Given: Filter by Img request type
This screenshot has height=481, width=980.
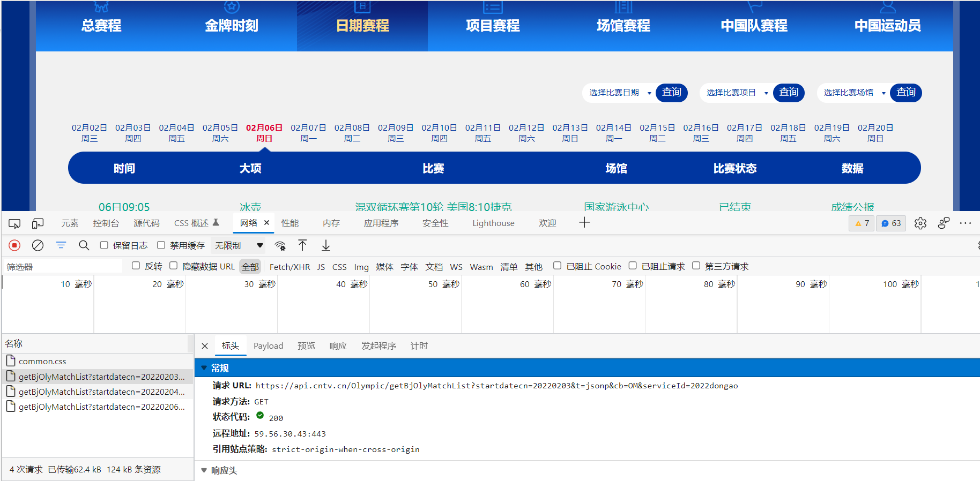Looking at the screenshot, I should point(361,267).
